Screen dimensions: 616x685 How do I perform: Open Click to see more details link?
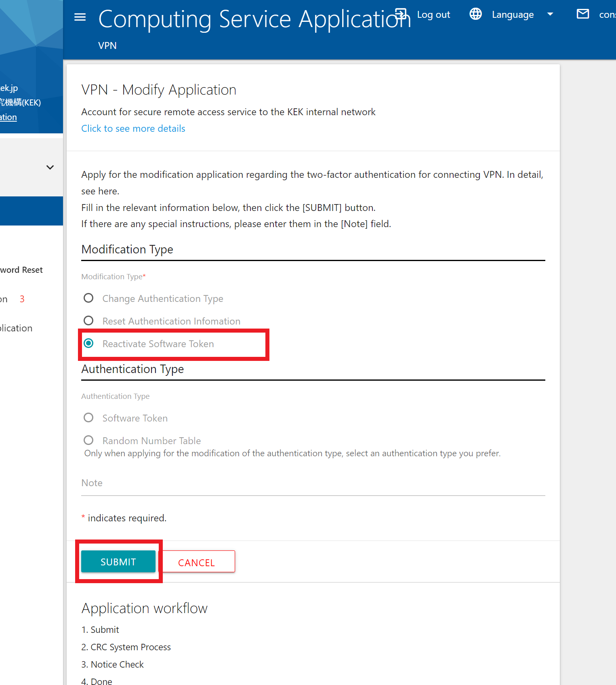click(x=133, y=129)
